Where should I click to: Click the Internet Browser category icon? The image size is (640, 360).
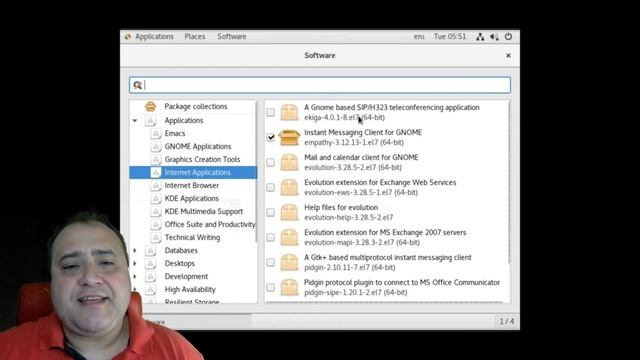click(156, 186)
